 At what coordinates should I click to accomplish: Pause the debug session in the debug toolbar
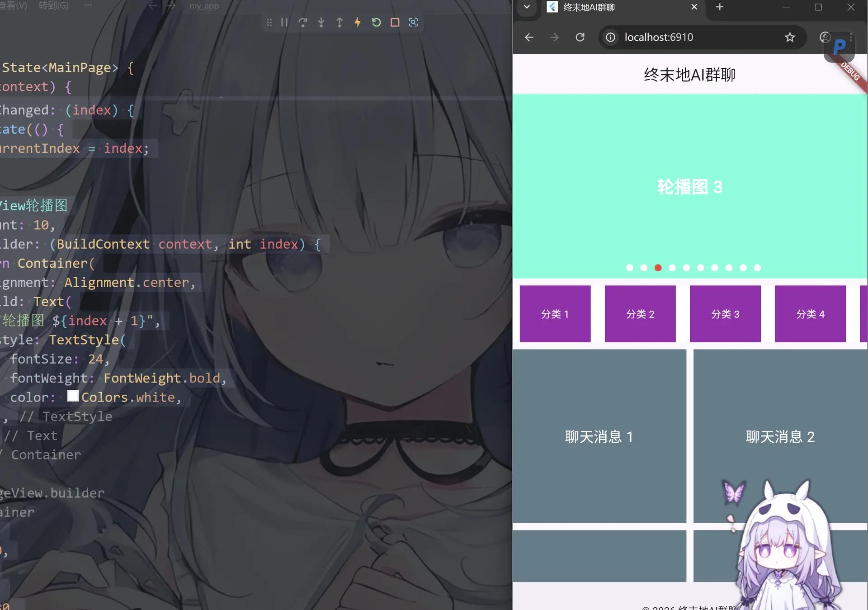click(284, 22)
